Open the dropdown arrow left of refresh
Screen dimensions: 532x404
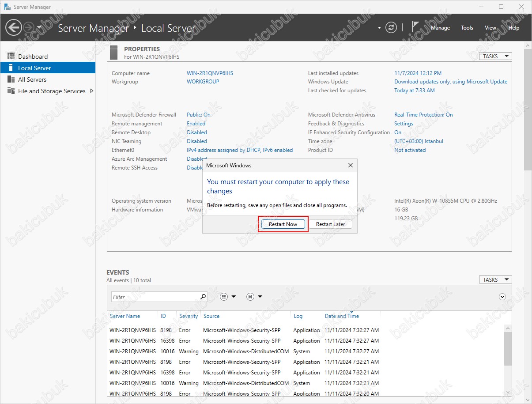[x=379, y=28]
